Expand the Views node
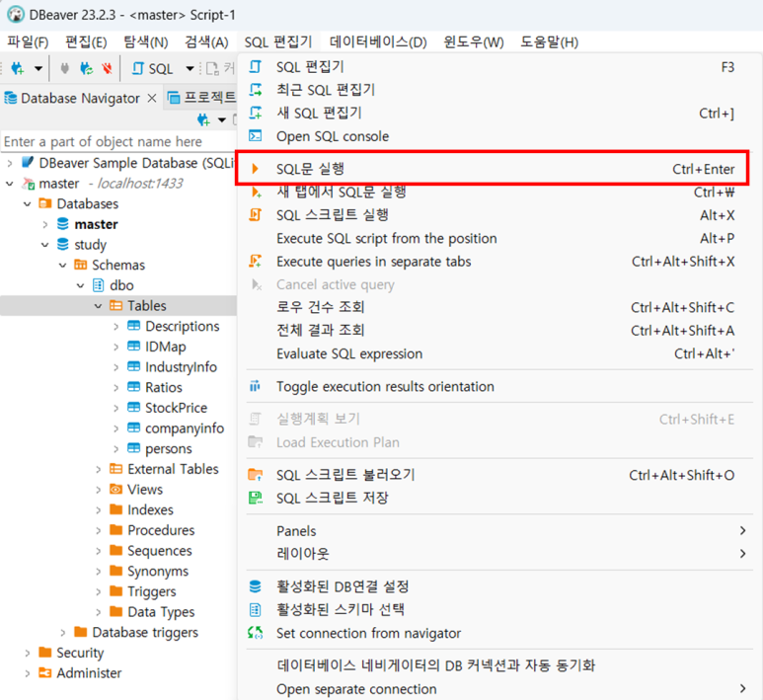This screenshot has height=700, width=763. pyautogui.click(x=99, y=490)
